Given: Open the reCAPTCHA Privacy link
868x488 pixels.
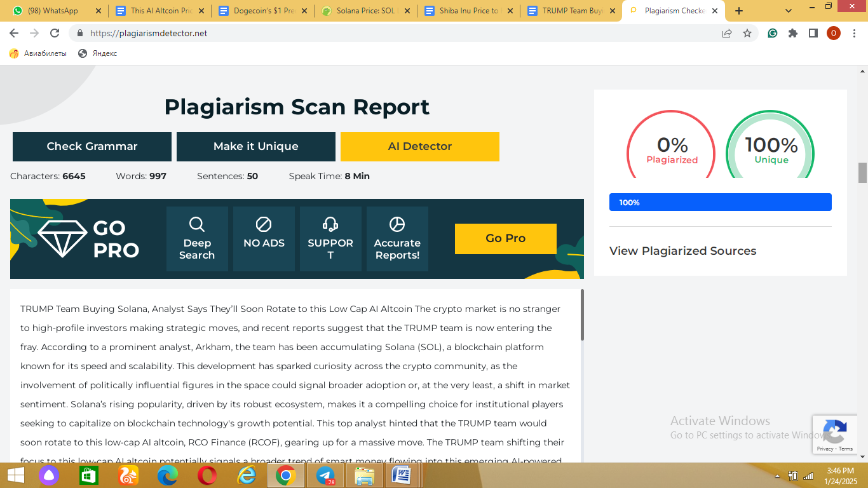Looking at the screenshot, I should [x=825, y=449].
